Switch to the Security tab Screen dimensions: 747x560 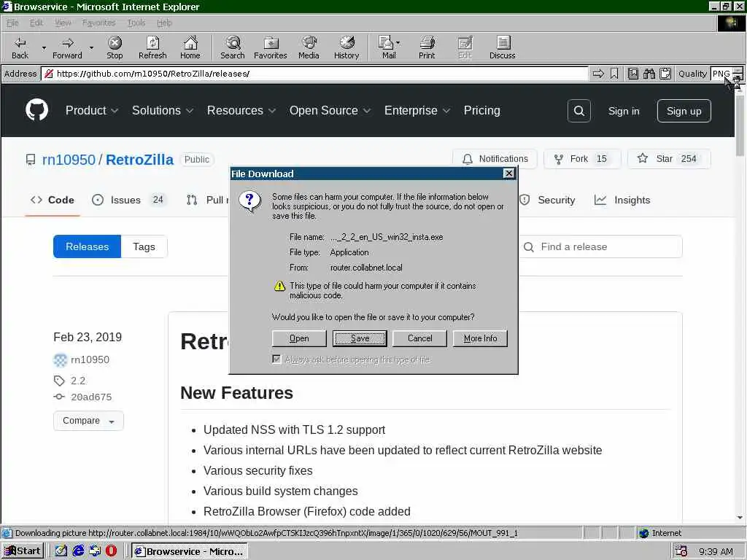pos(547,200)
